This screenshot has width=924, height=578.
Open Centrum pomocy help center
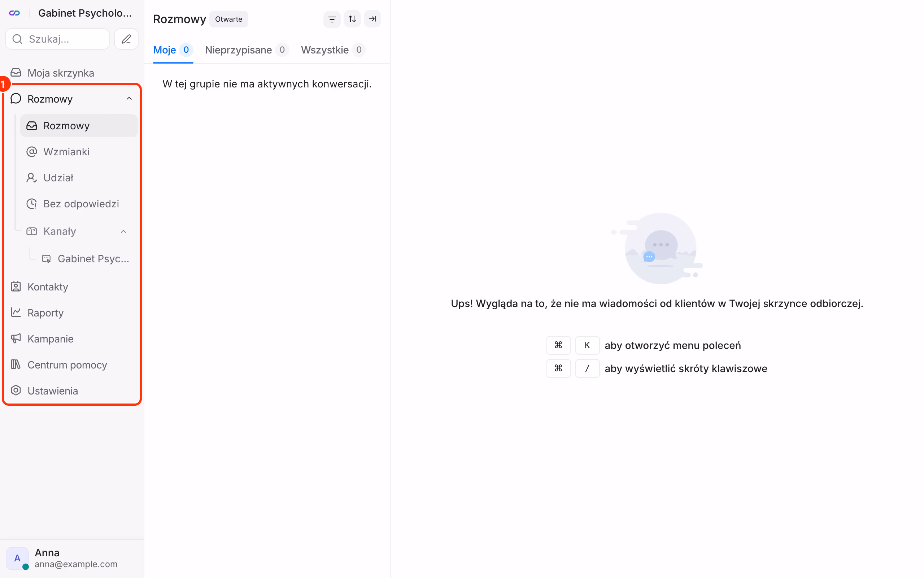72,365
